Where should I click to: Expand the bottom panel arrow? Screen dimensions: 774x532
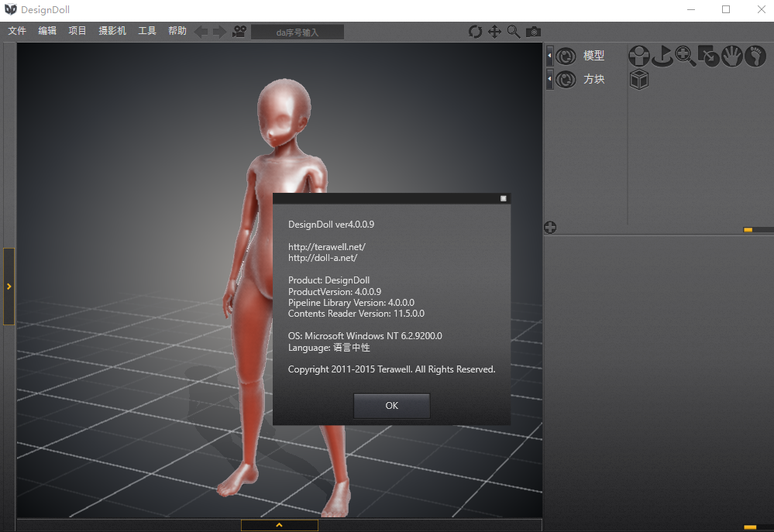click(x=279, y=525)
